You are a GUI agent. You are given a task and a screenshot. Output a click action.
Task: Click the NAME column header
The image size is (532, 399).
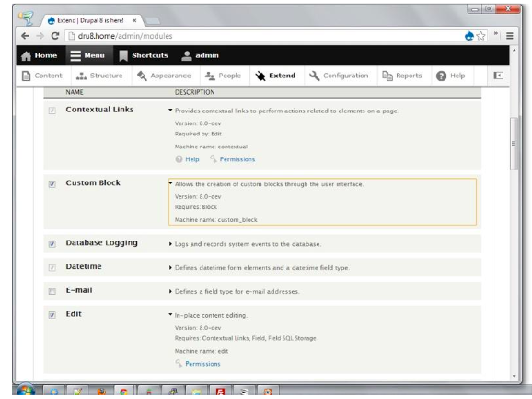pyautogui.click(x=75, y=92)
